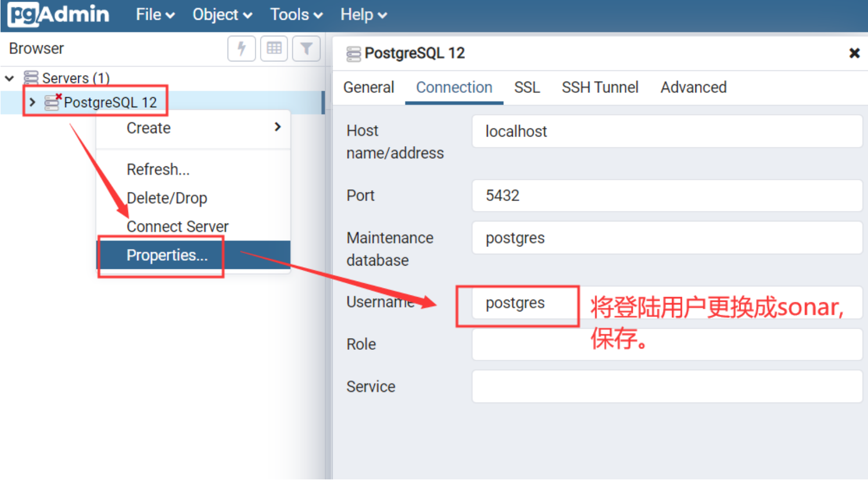Click the Maintenance database label
Image resolution: width=868 pixels, height=481 pixels.
tap(390, 249)
